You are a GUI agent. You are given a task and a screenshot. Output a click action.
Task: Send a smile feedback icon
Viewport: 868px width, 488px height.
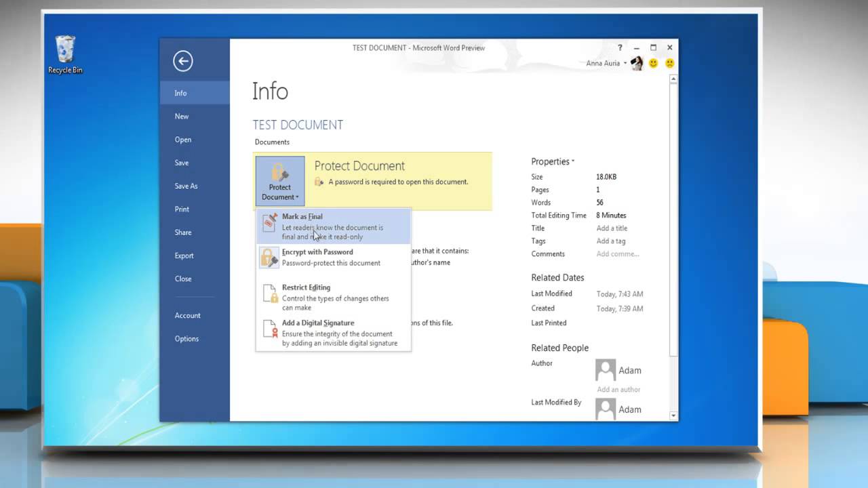tap(654, 63)
